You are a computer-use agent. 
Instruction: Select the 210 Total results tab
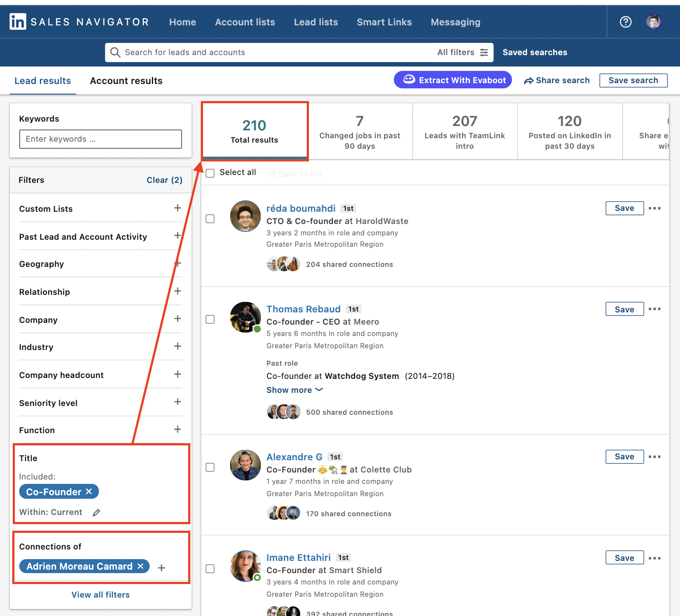[x=255, y=131]
